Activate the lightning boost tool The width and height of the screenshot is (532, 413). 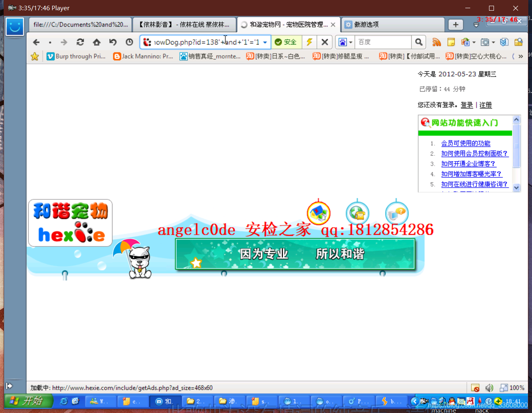click(x=309, y=42)
